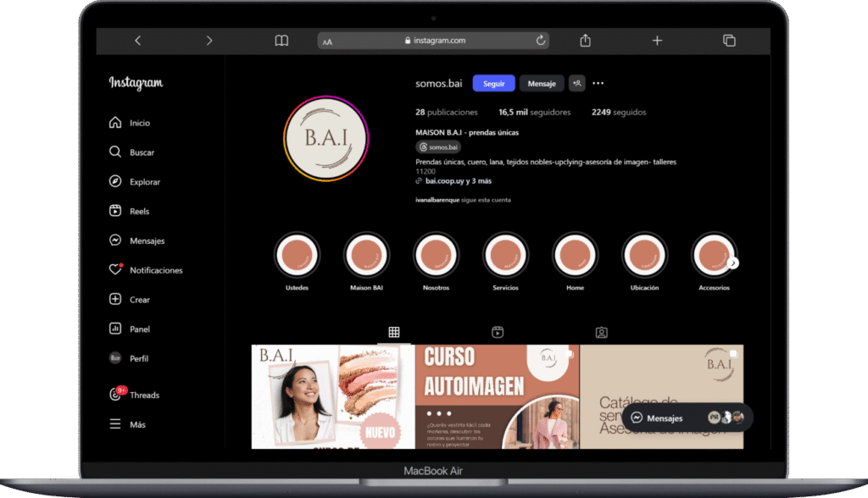Open Safari bookmarks book icon
This screenshot has width=868, height=498.
click(281, 41)
